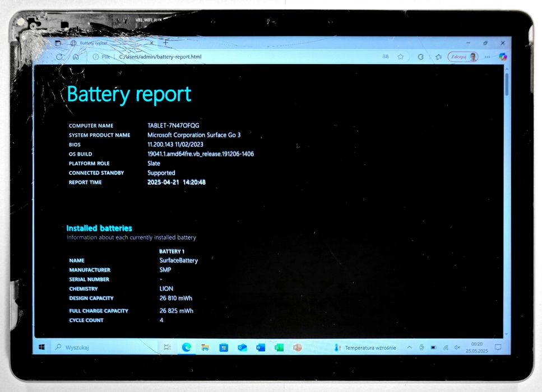
Task: Open Microsoft Edge from the taskbar
Action: pos(186,347)
